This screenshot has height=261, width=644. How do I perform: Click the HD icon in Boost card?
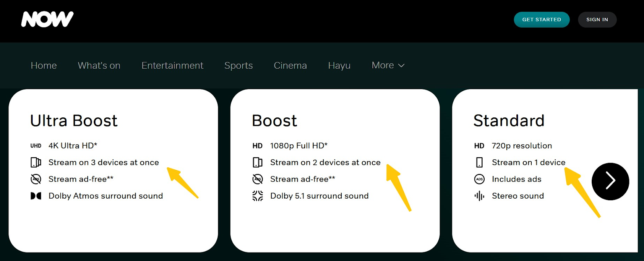coord(258,146)
